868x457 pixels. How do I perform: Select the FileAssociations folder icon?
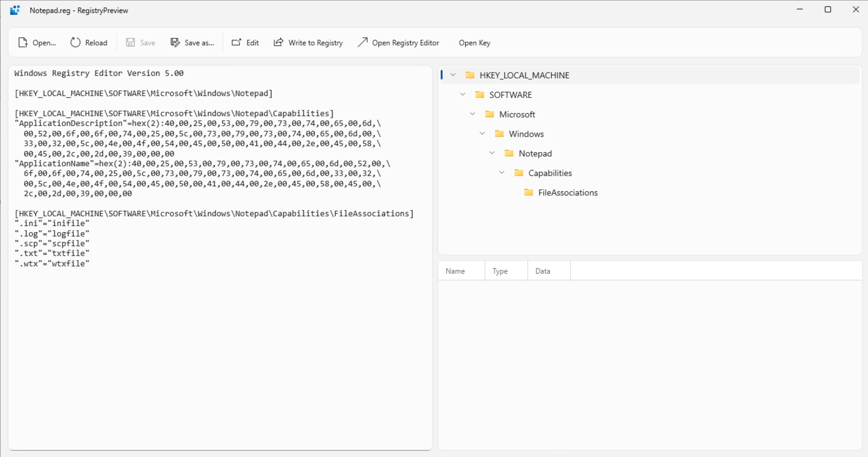528,192
